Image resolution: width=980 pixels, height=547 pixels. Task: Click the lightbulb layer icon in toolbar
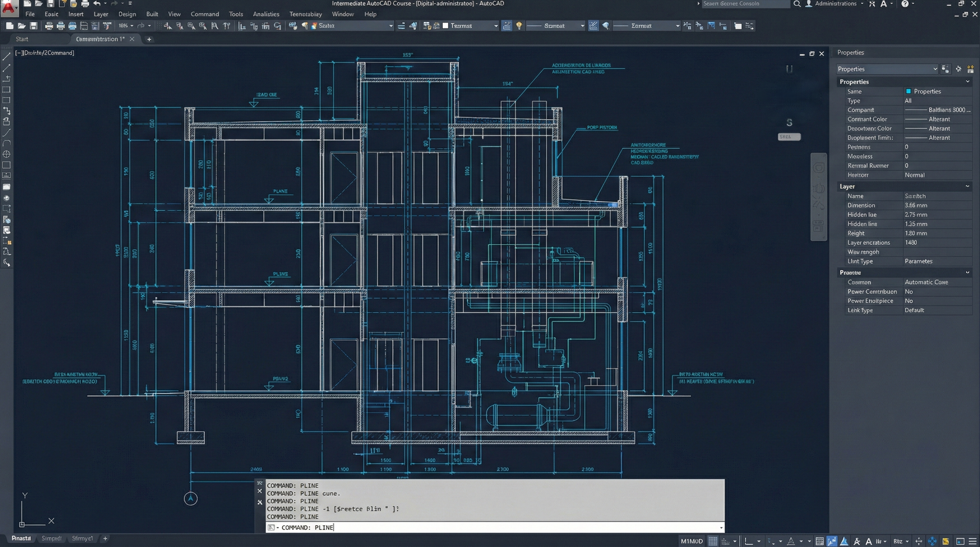pyautogui.click(x=519, y=26)
